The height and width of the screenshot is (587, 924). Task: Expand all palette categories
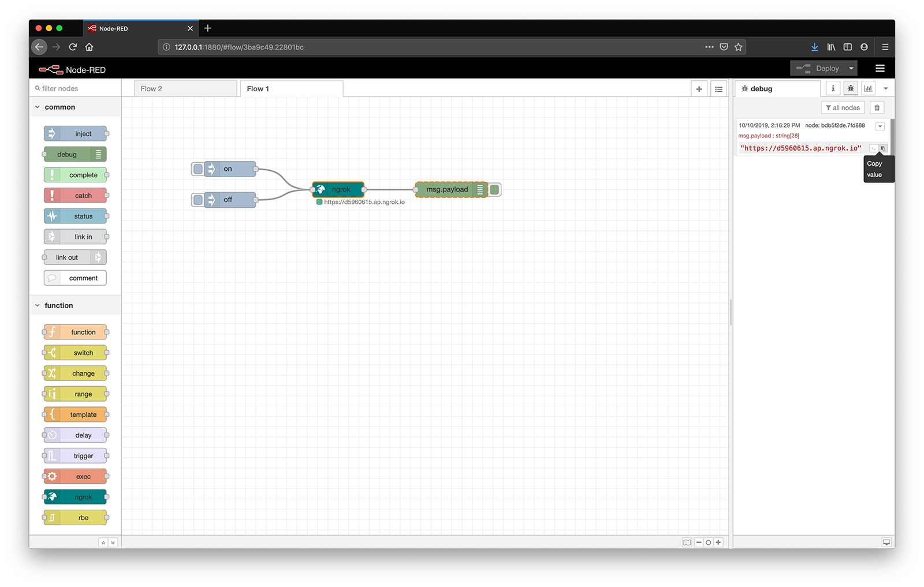(113, 543)
